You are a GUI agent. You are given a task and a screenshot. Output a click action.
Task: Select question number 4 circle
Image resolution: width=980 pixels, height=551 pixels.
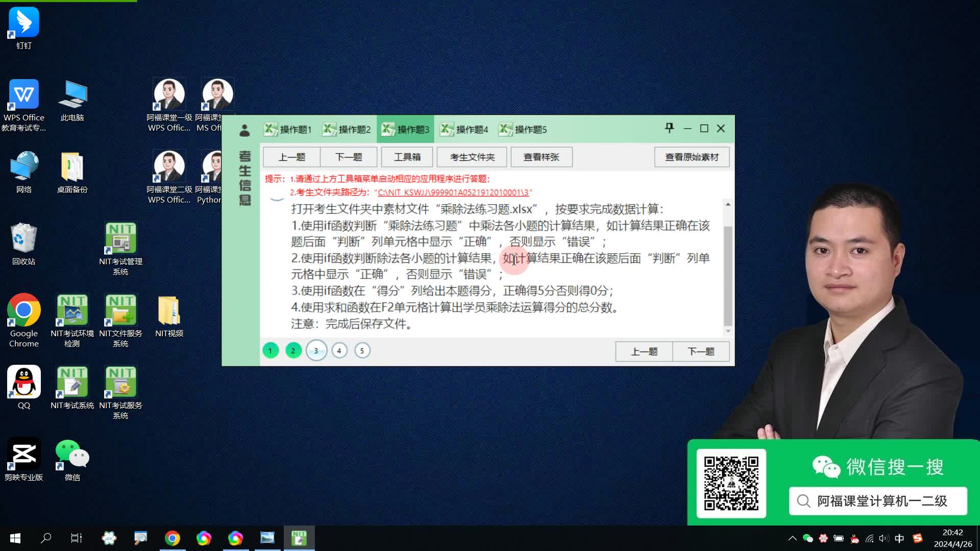click(x=339, y=350)
